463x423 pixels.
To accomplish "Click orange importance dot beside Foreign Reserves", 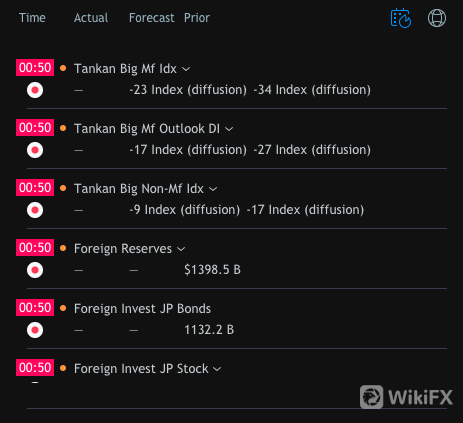I will [x=63, y=248].
